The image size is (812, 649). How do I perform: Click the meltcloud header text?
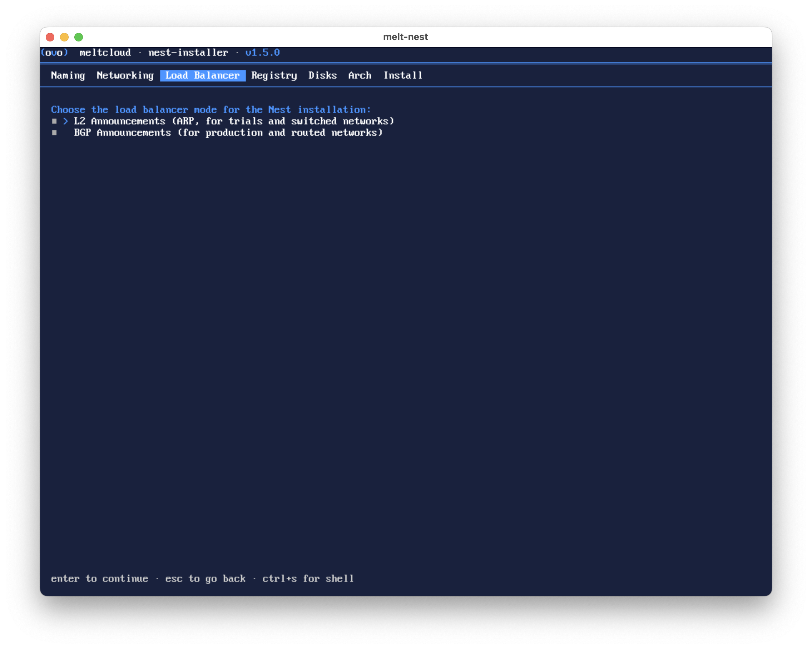click(x=105, y=53)
